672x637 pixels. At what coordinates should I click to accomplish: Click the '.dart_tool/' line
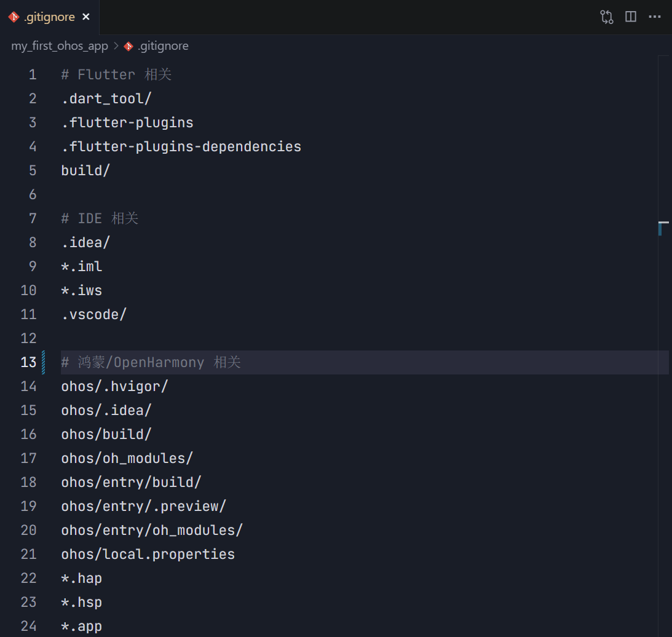tap(106, 98)
